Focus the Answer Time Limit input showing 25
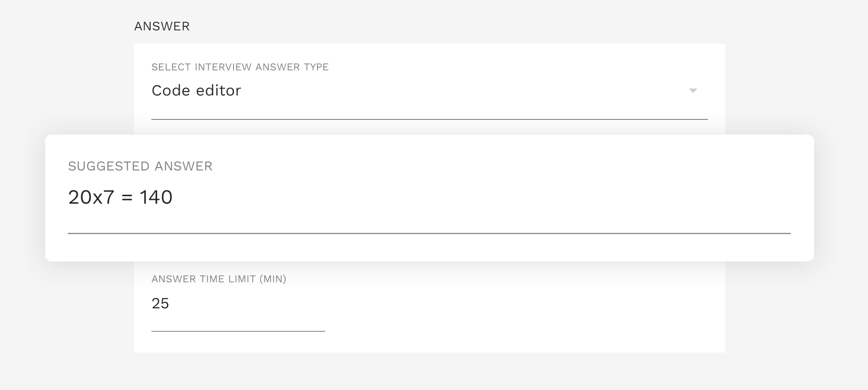The width and height of the screenshot is (868, 390). [238, 304]
